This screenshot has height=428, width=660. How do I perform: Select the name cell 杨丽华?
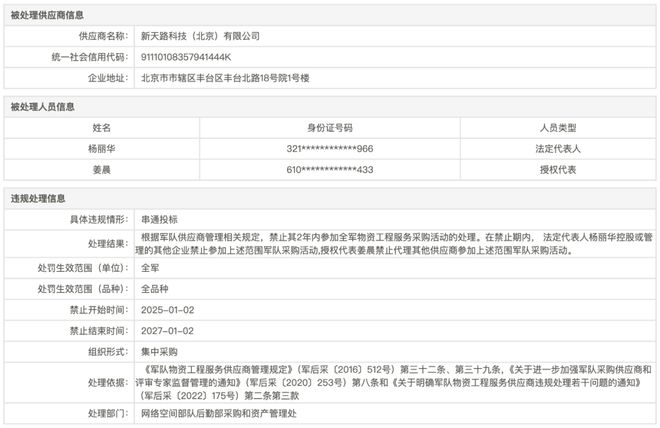click(x=101, y=149)
